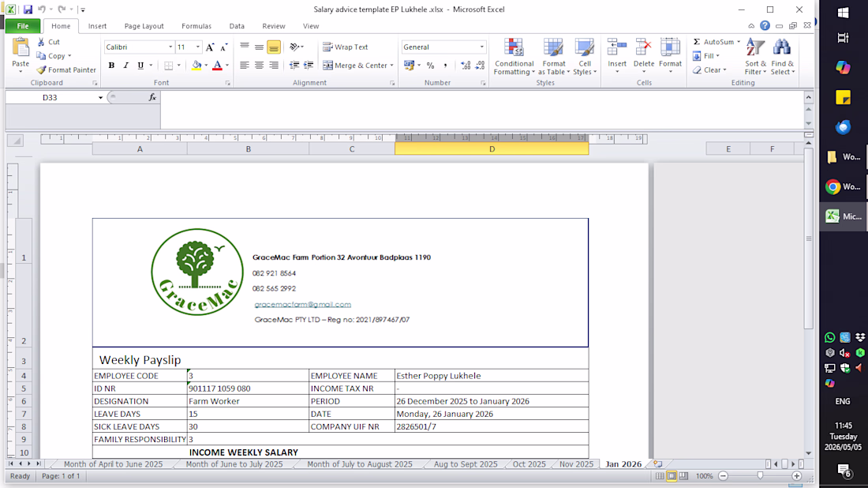The height and width of the screenshot is (488, 868).
Task: Open the Calibri font name dropdown
Action: click(170, 47)
